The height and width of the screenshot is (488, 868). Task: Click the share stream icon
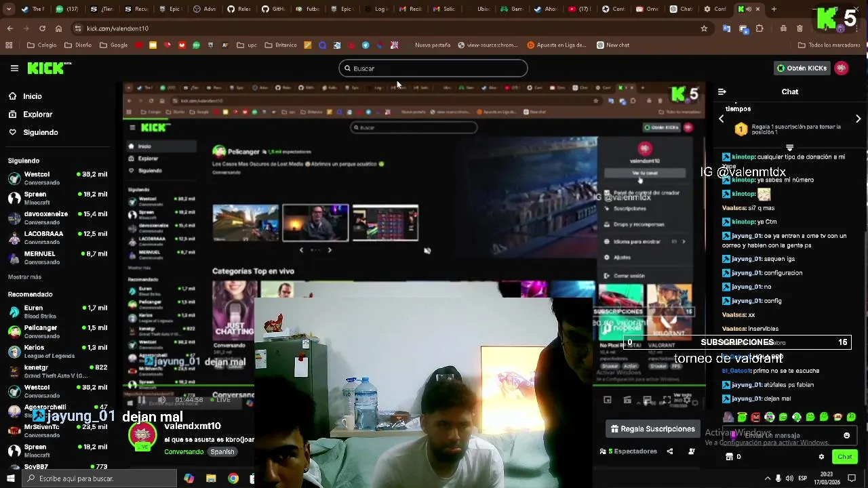(x=670, y=451)
